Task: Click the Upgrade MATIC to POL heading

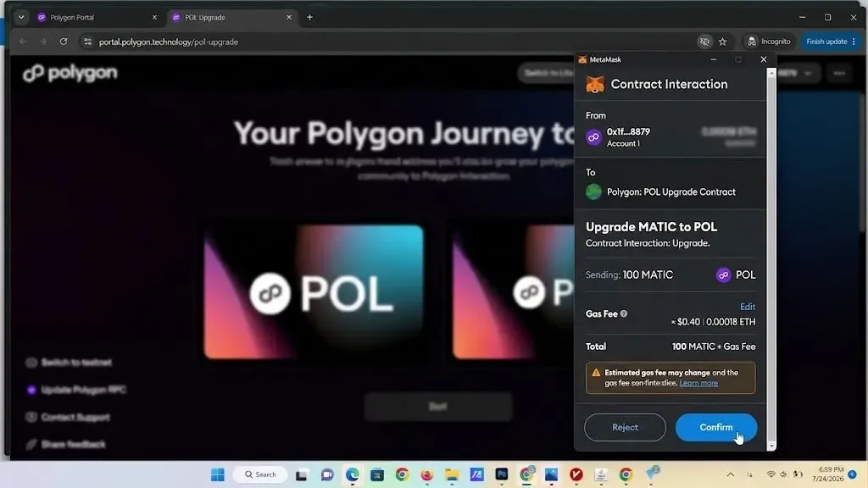Action: (x=651, y=227)
